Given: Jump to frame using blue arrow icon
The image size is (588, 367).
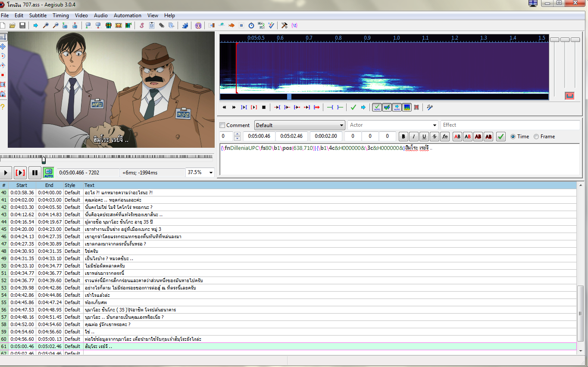Looking at the screenshot, I should coord(36,26).
